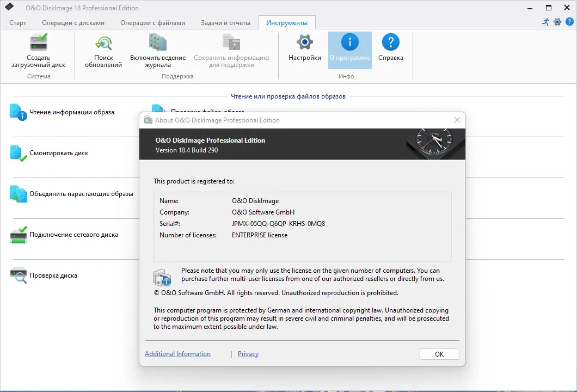The image size is (577, 392).
Task: Open Сохранить информацию для поддержки
Action: 230,52
